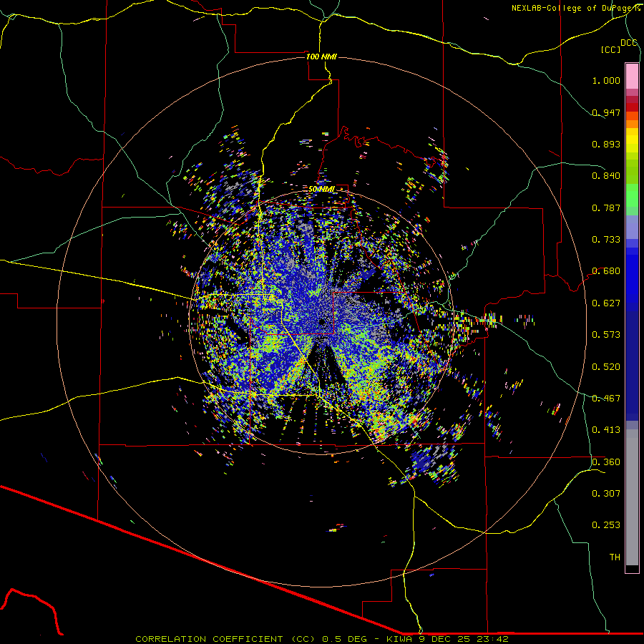Click the 0.680 scale value
This screenshot has width=644, height=644.
point(606,270)
